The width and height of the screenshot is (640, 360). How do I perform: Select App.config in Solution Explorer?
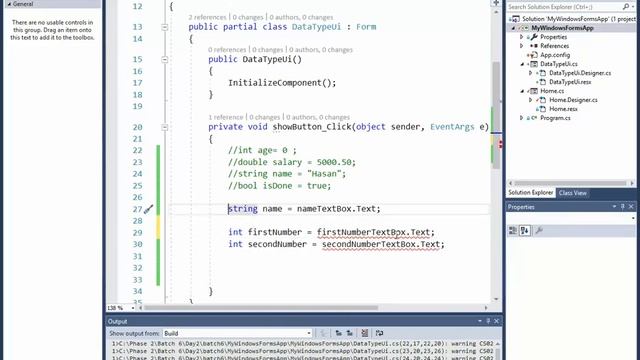coord(555,55)
